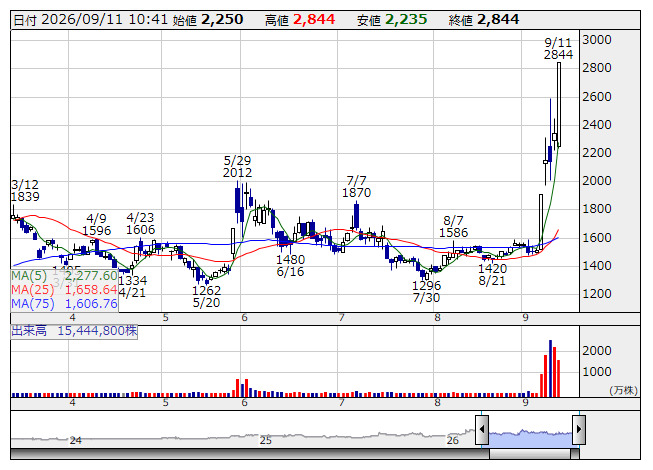The width and height of the screenshot is (653, 470).
Task: Click the 9/11 2844 high price annotation
Action: pyautogui.click(x=558, y=49)
